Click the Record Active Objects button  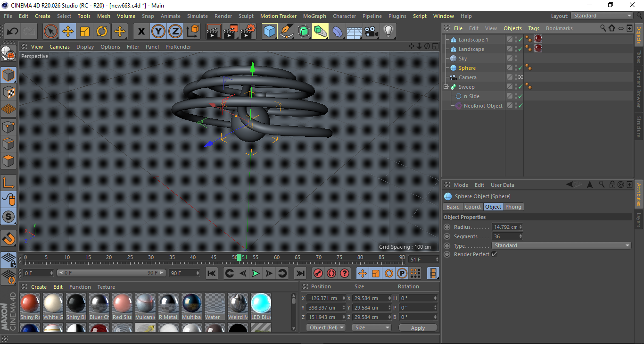click(x=318, y=273)
